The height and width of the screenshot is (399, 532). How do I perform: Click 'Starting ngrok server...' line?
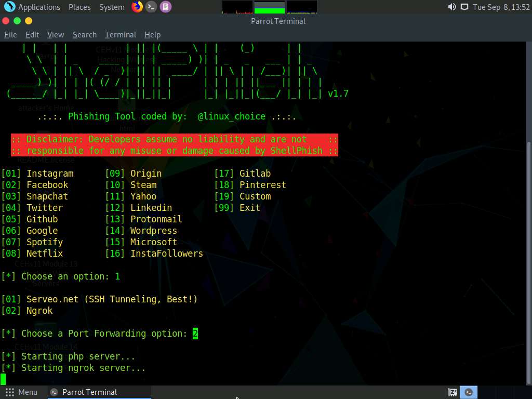click(x=73, y=368)
